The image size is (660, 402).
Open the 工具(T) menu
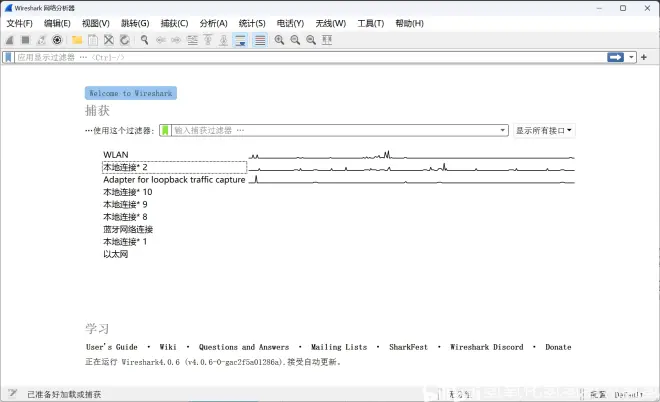click(370, 24)
